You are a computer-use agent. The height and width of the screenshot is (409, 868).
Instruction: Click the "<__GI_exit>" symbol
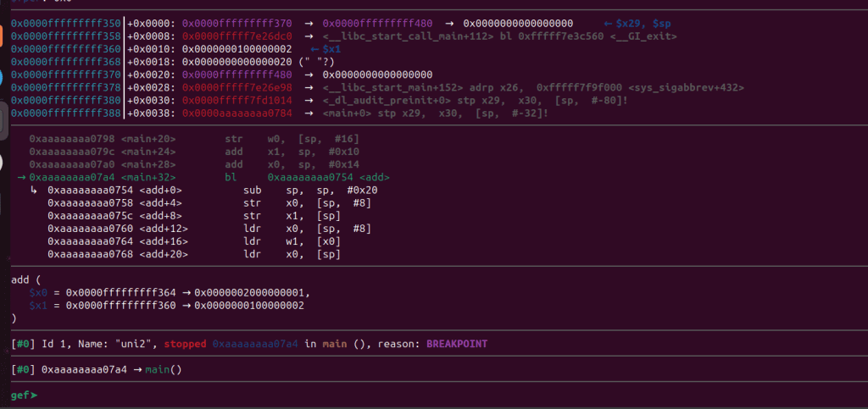[643, 36]
